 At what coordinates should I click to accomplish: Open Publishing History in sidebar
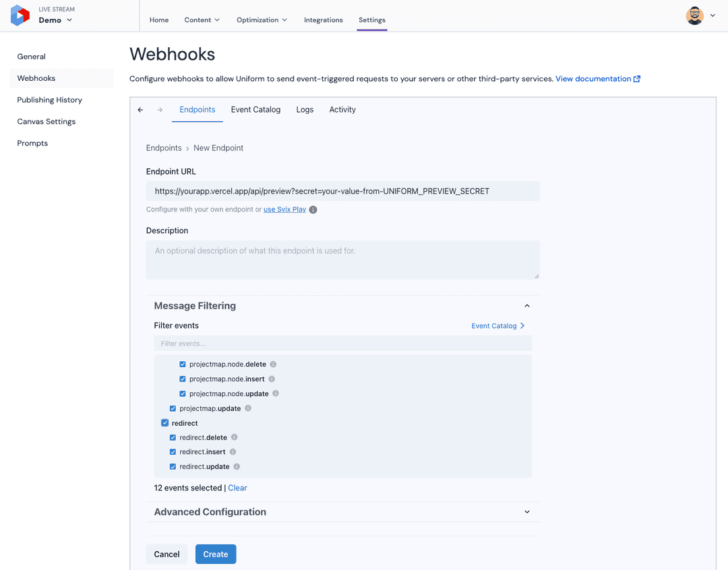[x=50, y=100]
